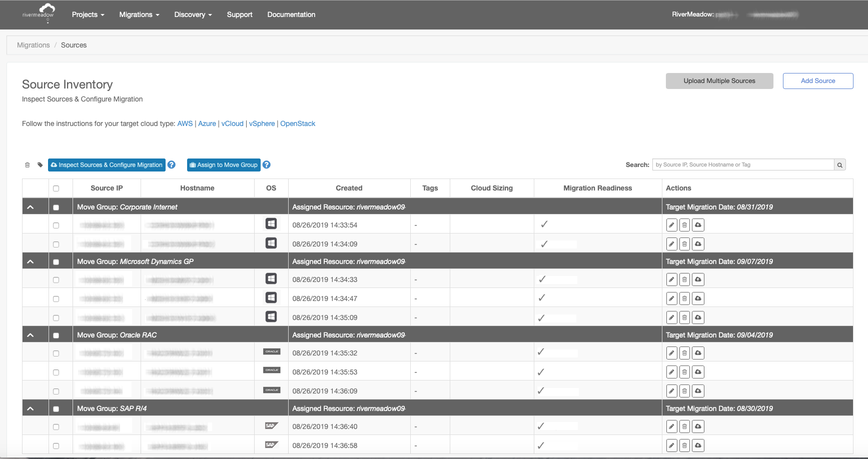Delete the Oracle source created 14:35:53
Image resolution: width=868 pixels, height=459 pixels.
(684, 372)
